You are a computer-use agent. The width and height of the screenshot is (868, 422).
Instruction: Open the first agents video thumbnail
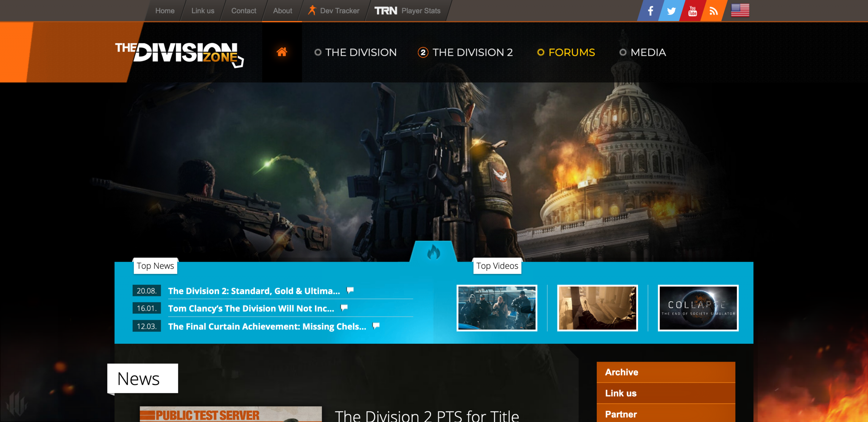coord(497,308)
